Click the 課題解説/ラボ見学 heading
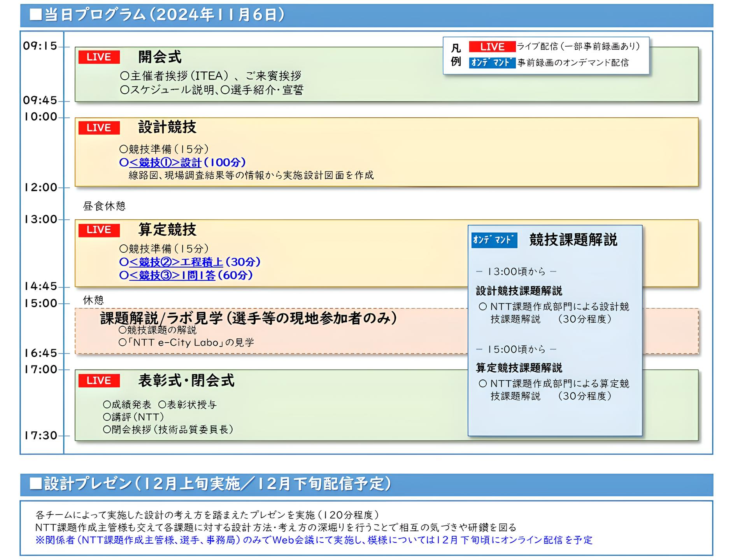 click(249, 318)
